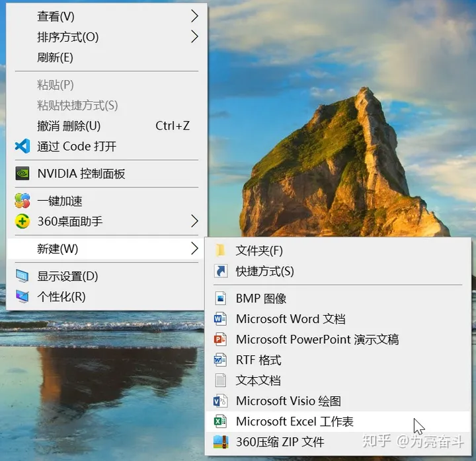Create a new 文件夹(F)
This screenshot has width=476, height=461.
[338, 250]
